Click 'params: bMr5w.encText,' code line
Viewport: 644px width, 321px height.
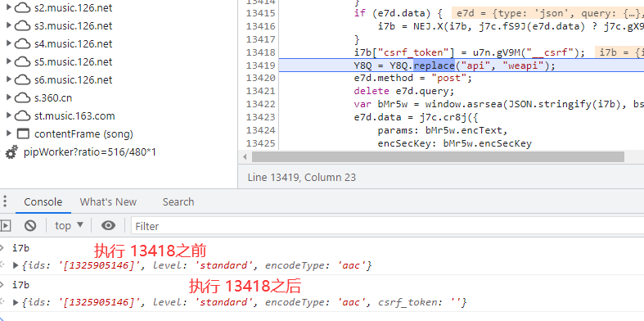point(443,130)
